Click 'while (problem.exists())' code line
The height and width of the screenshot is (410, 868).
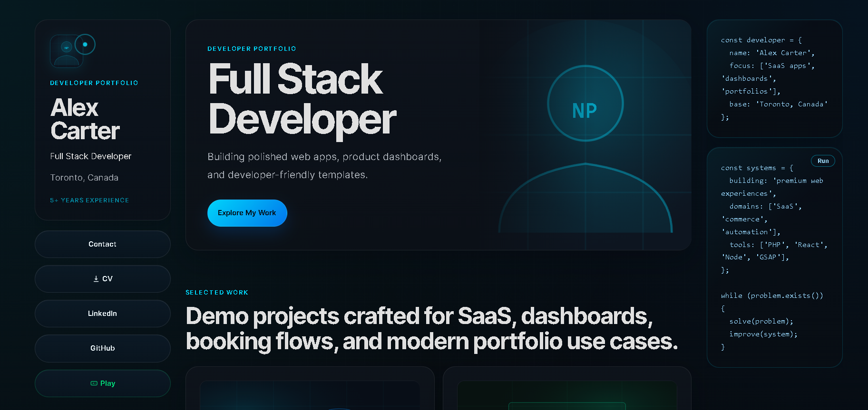(772, 296)
